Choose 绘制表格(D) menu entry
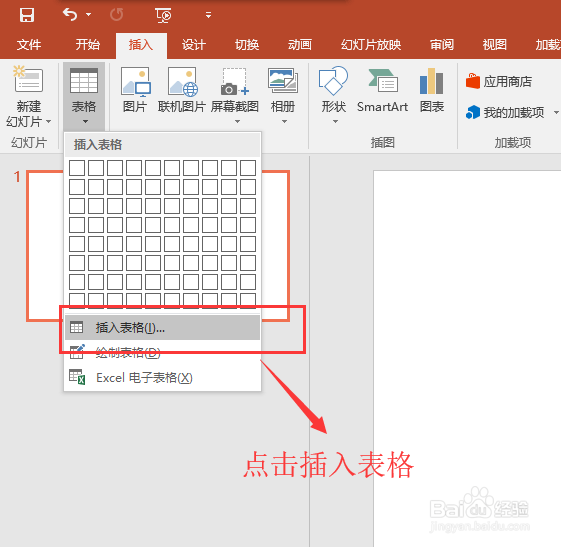The image size is (561, 547). coord(162,352)
